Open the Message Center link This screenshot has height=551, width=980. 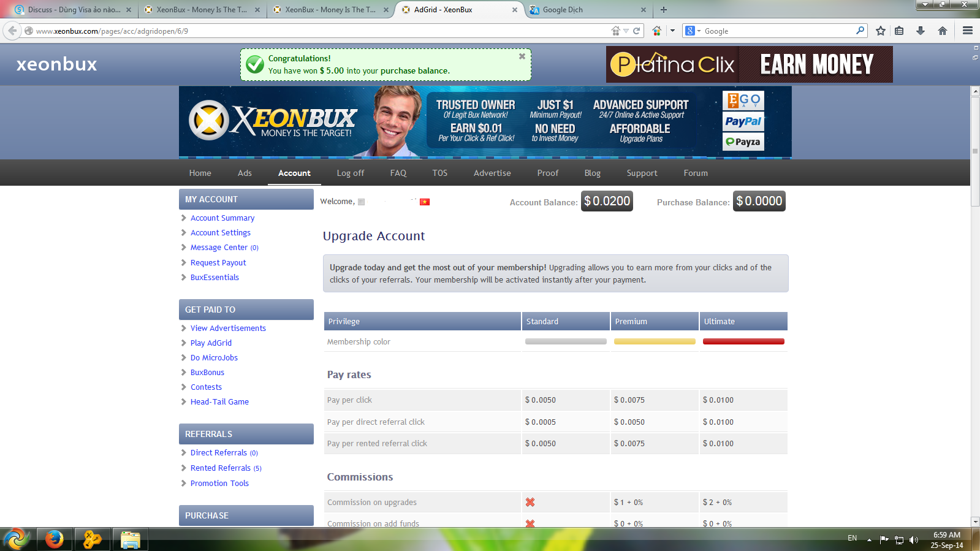[219, 248]
